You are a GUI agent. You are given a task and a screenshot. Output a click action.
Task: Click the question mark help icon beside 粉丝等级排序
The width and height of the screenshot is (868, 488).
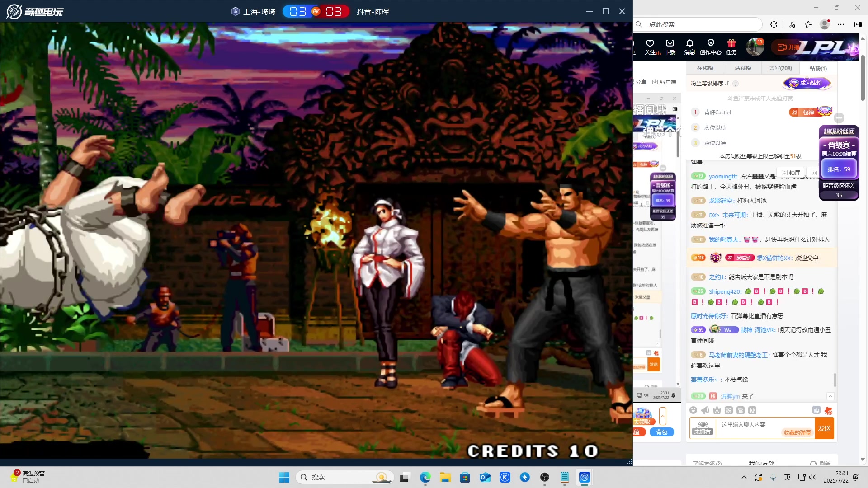coord(736,84)
